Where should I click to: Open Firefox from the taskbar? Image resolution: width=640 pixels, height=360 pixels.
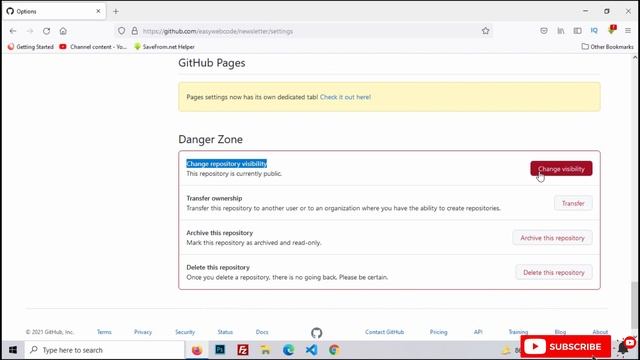coord(197,350)
